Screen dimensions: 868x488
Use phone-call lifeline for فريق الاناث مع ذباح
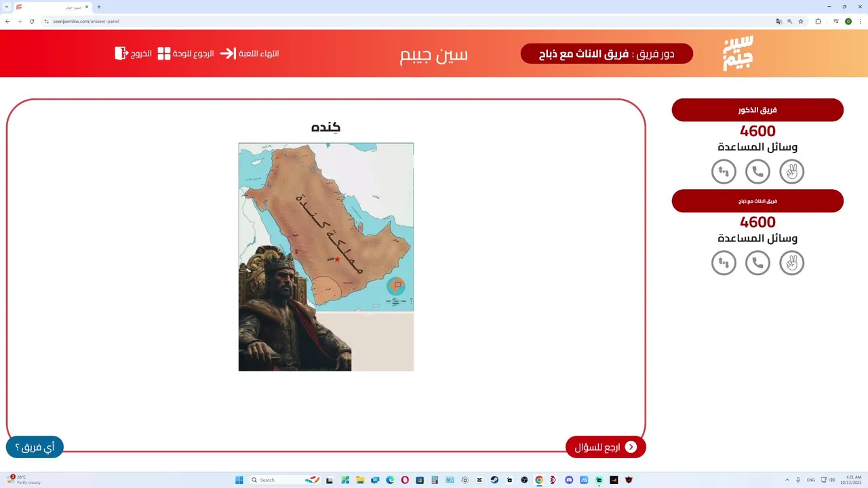tap(757, 262)
